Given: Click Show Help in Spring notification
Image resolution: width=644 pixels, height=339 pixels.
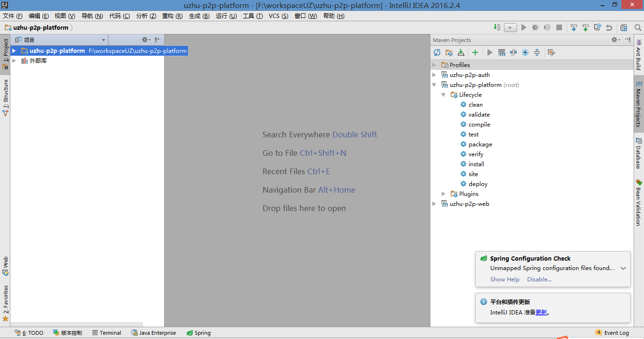Looking at the screenshot, I should (x=504, y=279).
